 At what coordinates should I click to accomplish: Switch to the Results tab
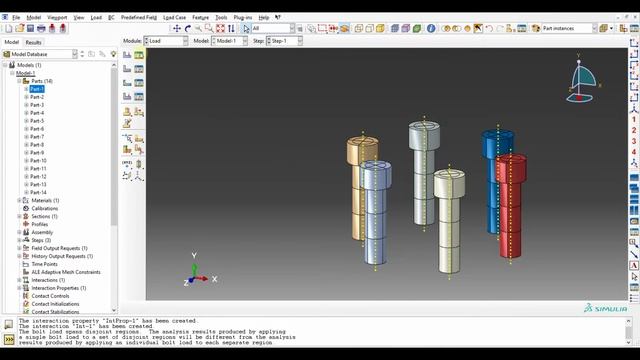click(33, 42)
